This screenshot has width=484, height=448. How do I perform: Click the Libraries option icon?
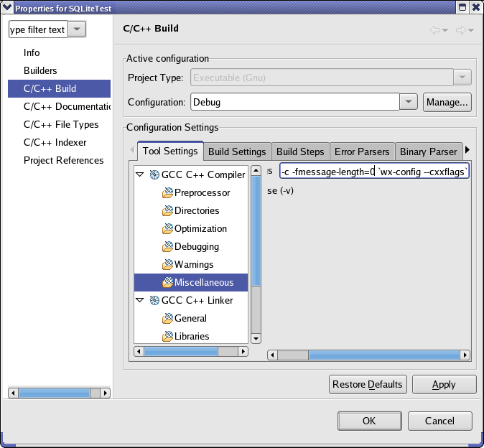coord(167,336)
